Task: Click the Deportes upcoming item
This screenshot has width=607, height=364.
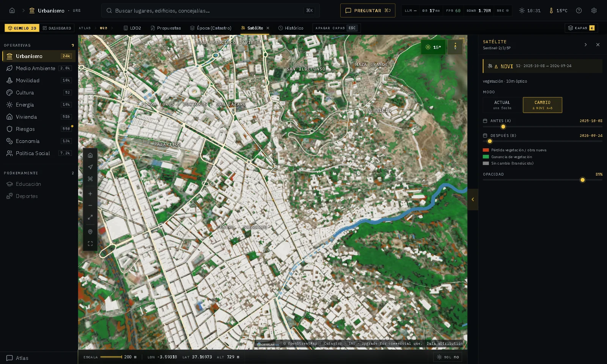Action: tap(39, 196)
